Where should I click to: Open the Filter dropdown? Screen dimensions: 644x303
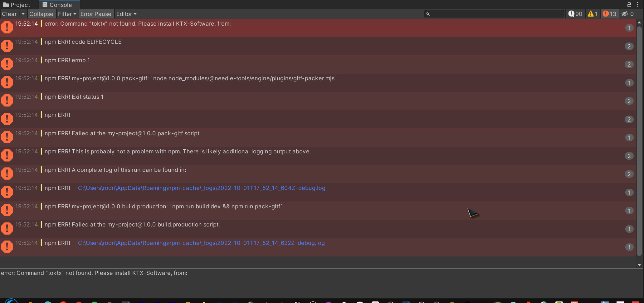(67, 14)
